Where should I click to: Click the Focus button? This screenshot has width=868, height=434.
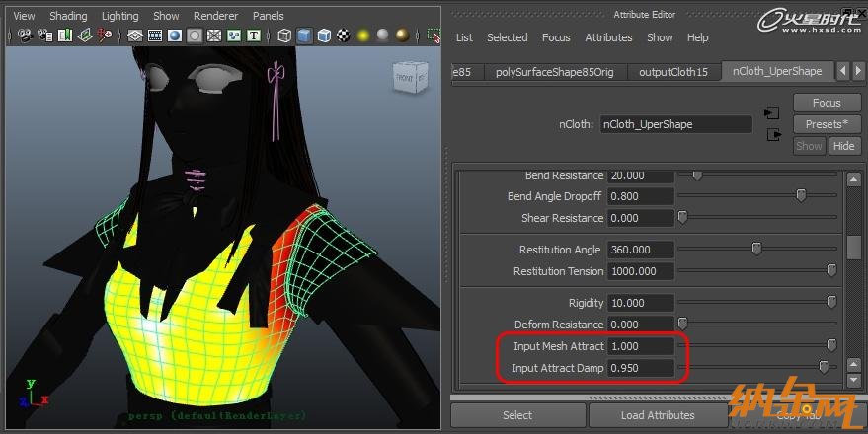pos(827,103)
